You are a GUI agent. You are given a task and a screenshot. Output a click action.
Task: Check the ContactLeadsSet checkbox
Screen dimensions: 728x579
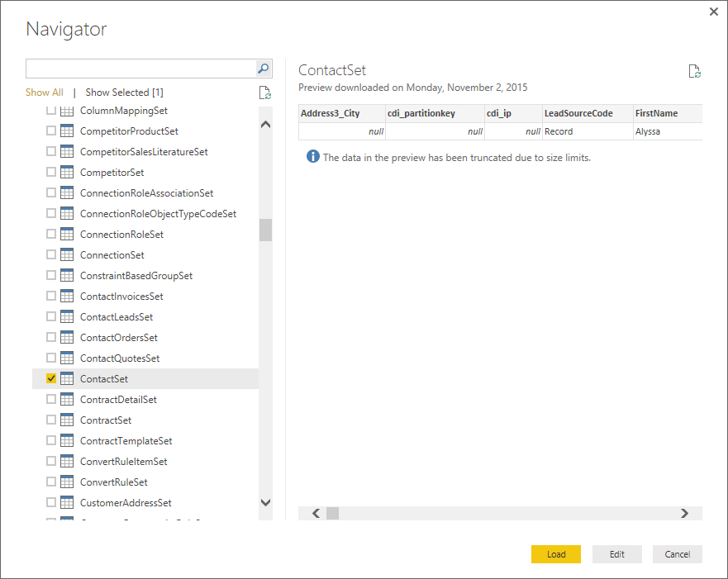(51, 317)
